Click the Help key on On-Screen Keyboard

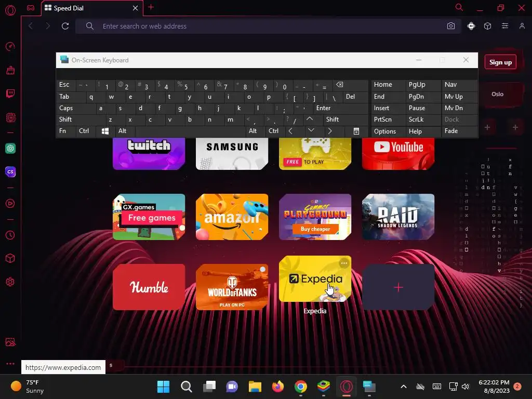point(423,131)
